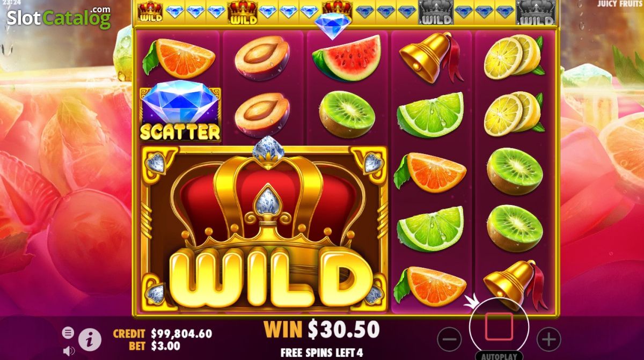The width and height of the screenshot is (644, 360).
Task: Stop the spin with the red square button
Action: point(499,327)
